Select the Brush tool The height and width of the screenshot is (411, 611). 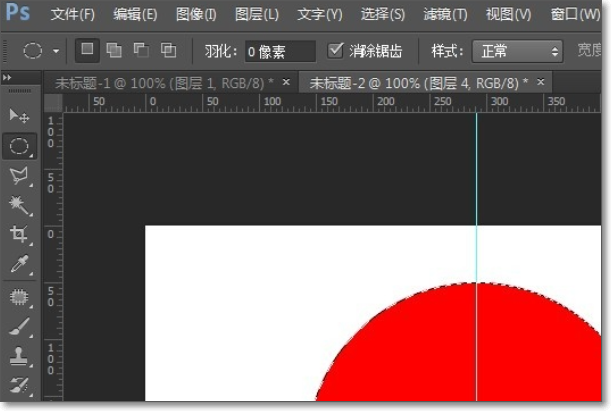[19, 327]
